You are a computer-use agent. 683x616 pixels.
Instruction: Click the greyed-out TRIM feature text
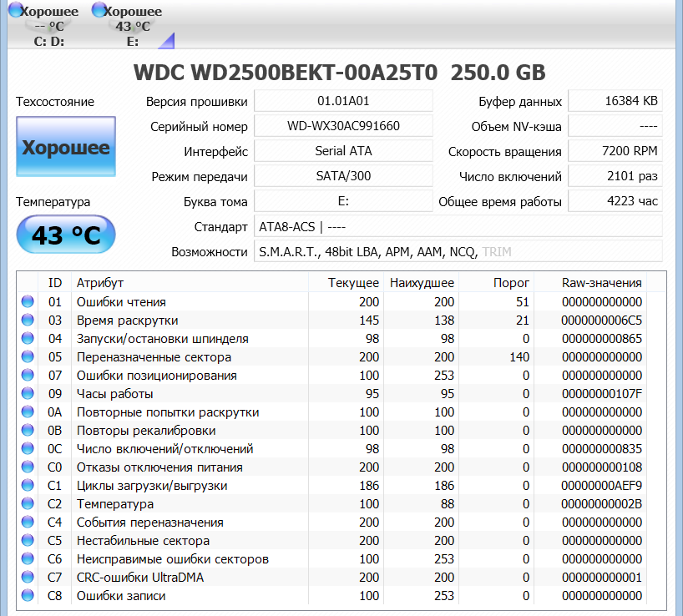[x=497, y=252]
